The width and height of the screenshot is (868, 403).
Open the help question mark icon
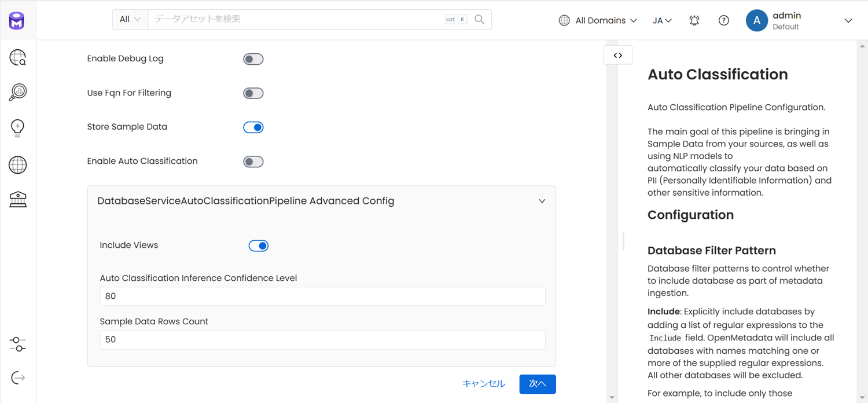(x=723, y=20)
